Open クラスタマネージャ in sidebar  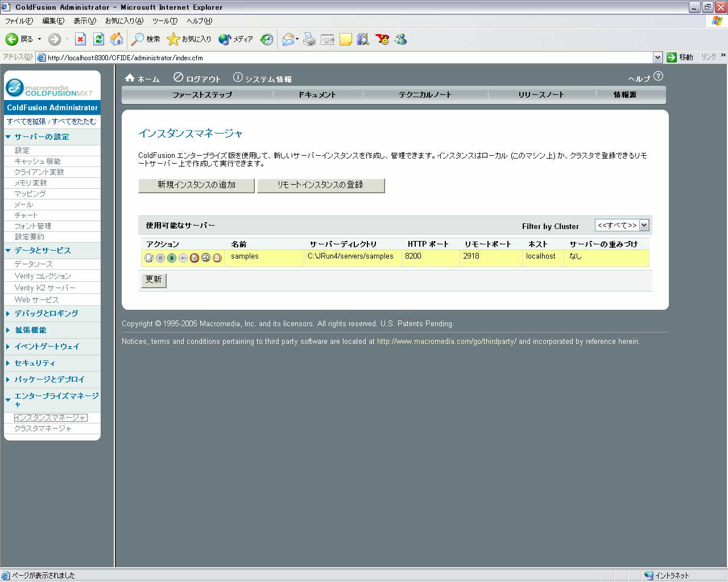click(x=43, y=429)
